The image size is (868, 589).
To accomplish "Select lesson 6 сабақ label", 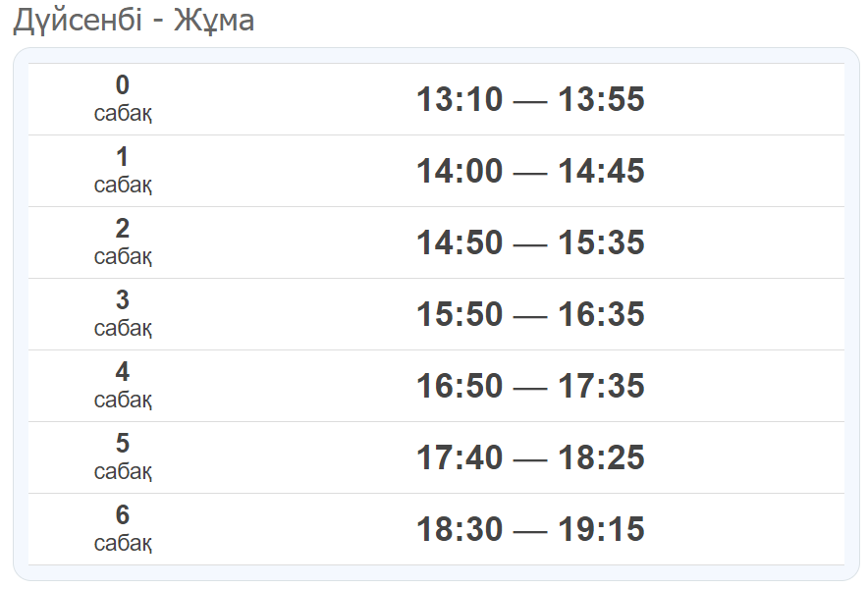I will coord(123,529).
